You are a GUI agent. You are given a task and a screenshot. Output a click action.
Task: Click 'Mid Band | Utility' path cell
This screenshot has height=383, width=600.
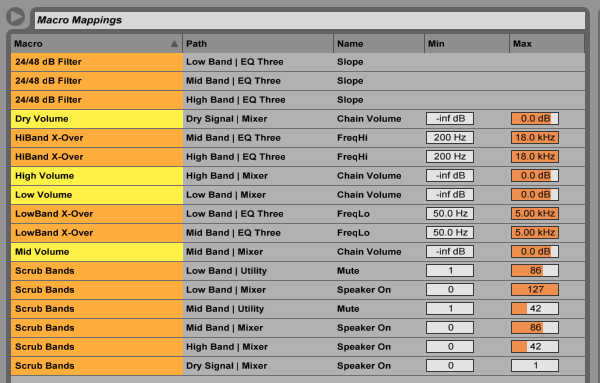225,309
